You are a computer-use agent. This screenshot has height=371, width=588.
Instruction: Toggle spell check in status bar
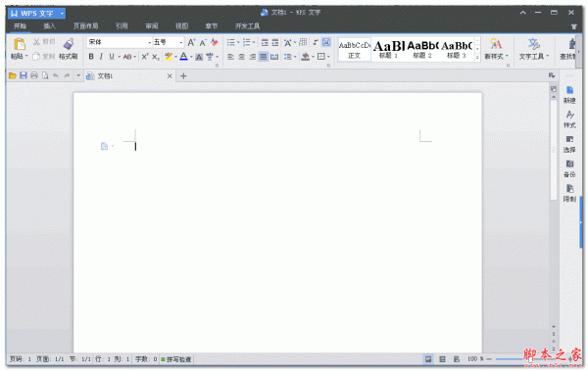(x=176, y=359)
